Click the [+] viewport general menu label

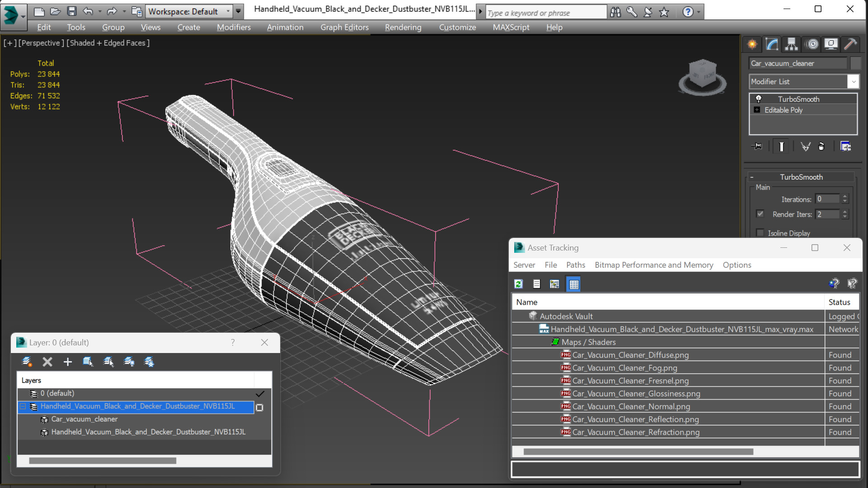point(10,43)
